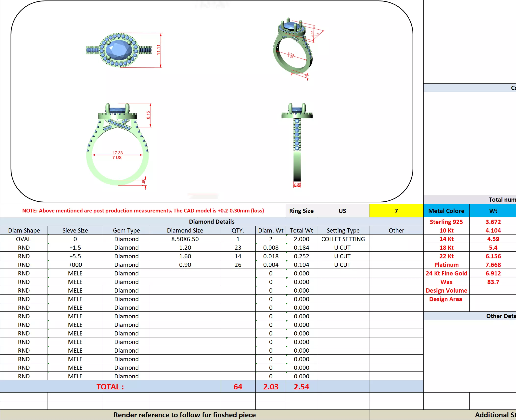Click the Diamond Details section header
The height and width of the screenshot is (420, 516).
212,222
